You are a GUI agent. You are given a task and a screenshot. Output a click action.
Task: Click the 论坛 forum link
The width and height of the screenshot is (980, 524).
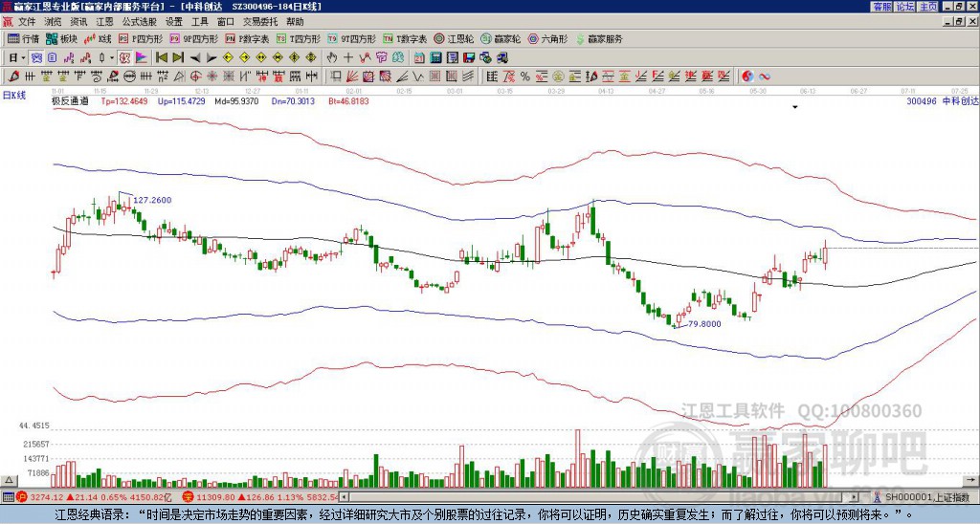(905, 7)
